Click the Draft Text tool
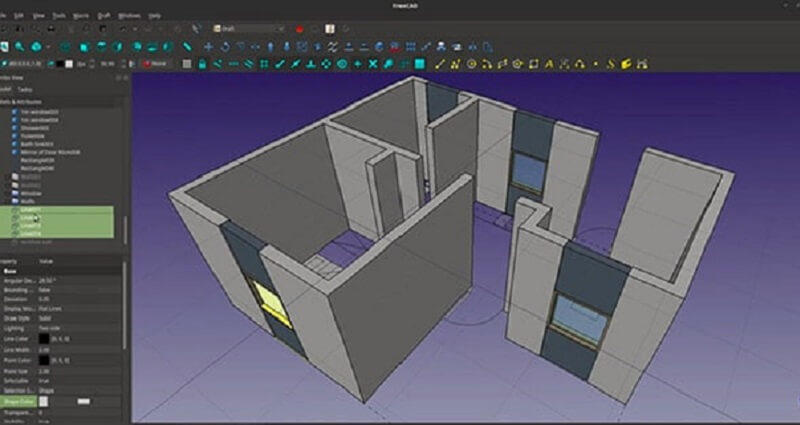The width and height of the screenshot is (800, 425). 549,64
